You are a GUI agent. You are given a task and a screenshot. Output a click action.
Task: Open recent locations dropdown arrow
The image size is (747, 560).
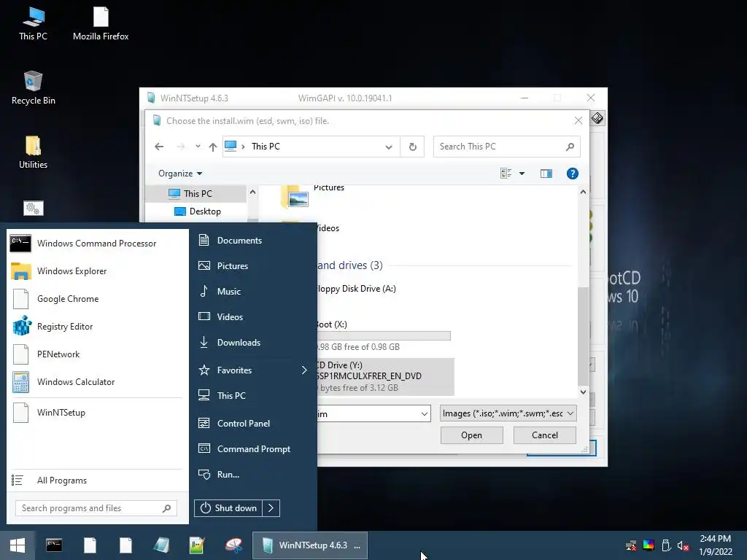198,146
